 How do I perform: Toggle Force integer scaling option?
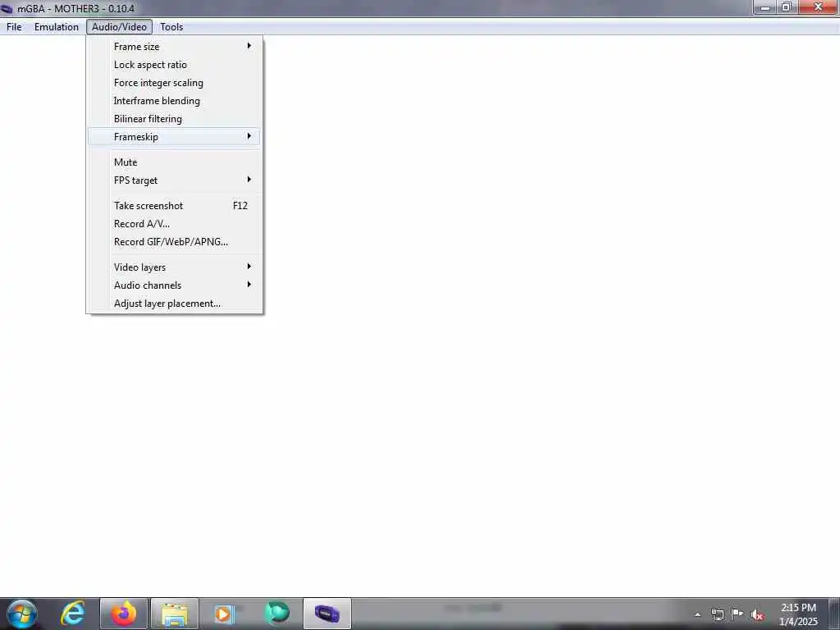175,83
